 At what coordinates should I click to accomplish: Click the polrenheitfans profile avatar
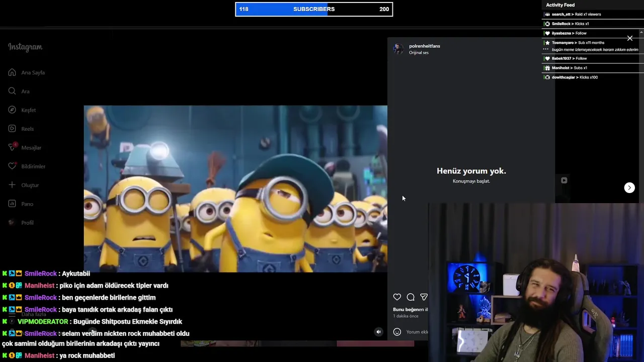[398, 49]
